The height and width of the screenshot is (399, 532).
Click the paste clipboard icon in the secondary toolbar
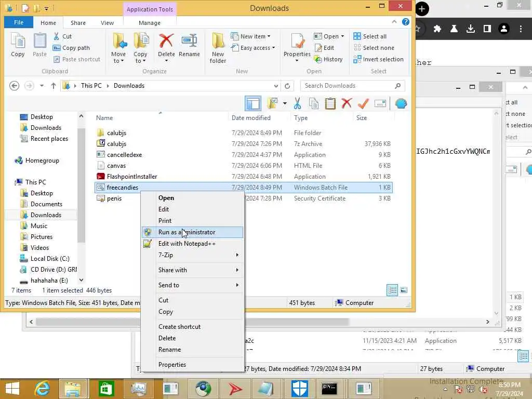[x=330, y=103]
